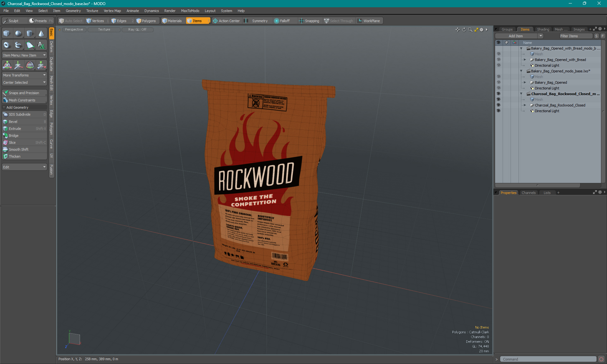Toggle Auto Select mode
Screen dimensions: 607x364
tap(71, 21)
